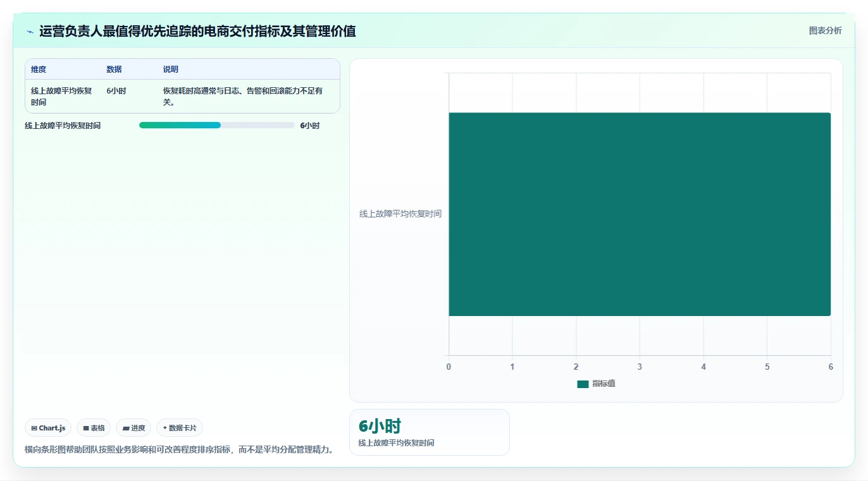Click the 指标值 legend label text
The height and width of the screenshot is (481, 868).
(x=604, y=384)
